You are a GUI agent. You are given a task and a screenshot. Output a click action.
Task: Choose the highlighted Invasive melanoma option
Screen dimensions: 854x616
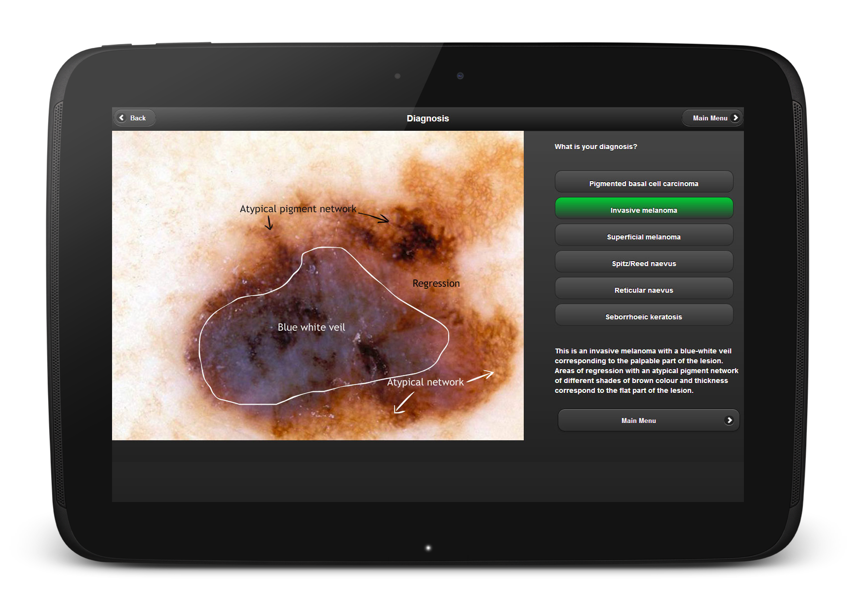tap(643, 210)
